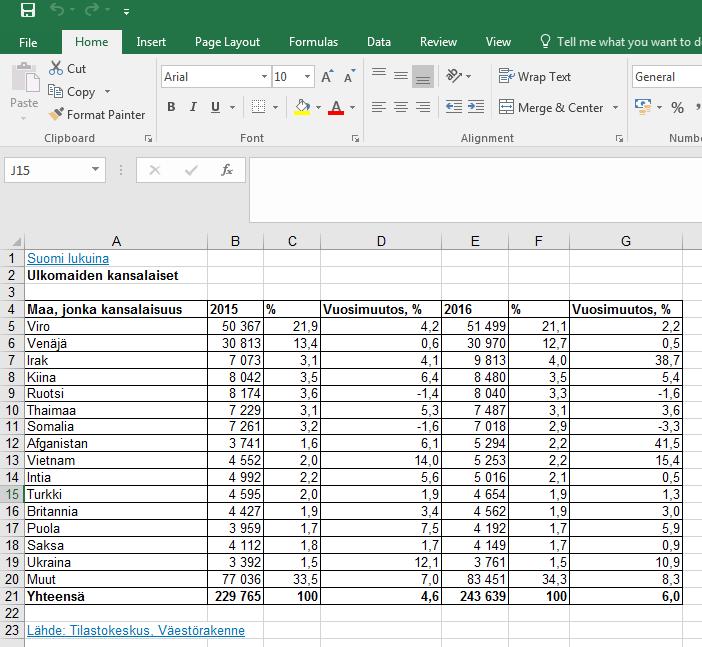Click the Save icon in quick access toolbar
This screenshot has height=647, width=702.
28,10
